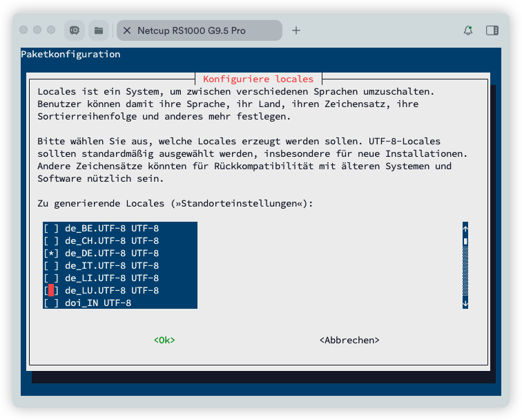Enable the doi_IN UTF-8 locale

[x=51, y=303]
